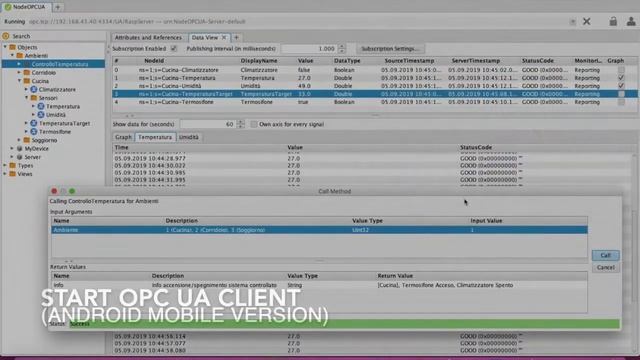This screenshot has width=640, height=360.
Task: Click the TemperaturaTarget variable icon
Action: [34, 123]
